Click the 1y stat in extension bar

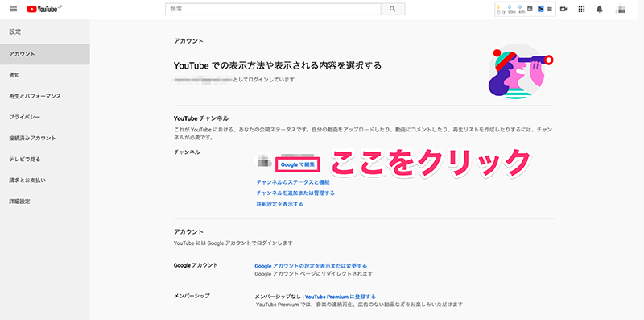pos(501,10)
